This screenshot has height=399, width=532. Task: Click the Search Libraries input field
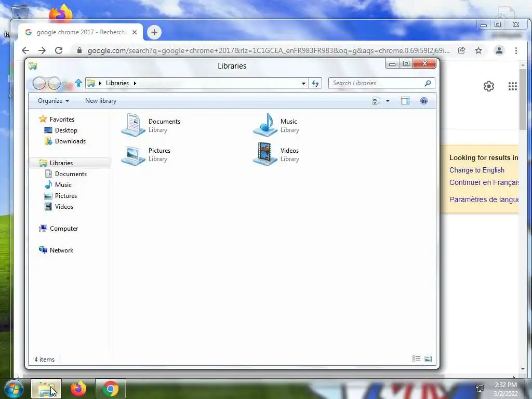point(376,83)
